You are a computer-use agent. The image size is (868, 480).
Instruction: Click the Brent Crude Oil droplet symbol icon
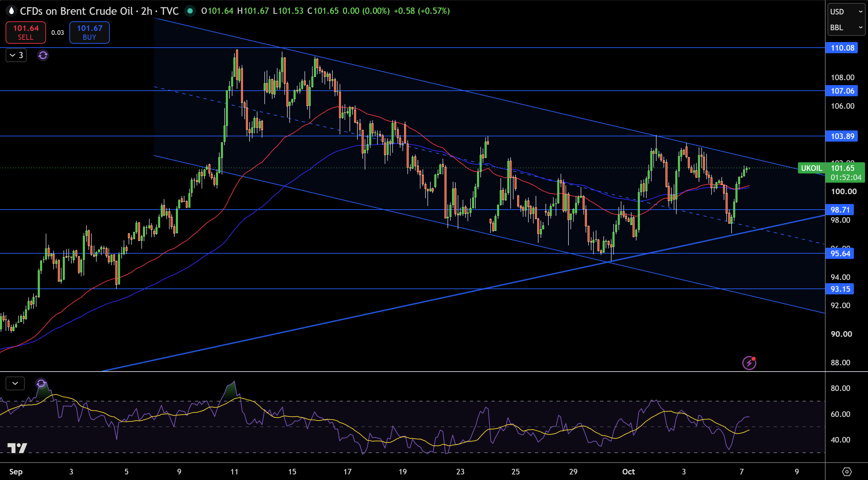coord(11,11)
